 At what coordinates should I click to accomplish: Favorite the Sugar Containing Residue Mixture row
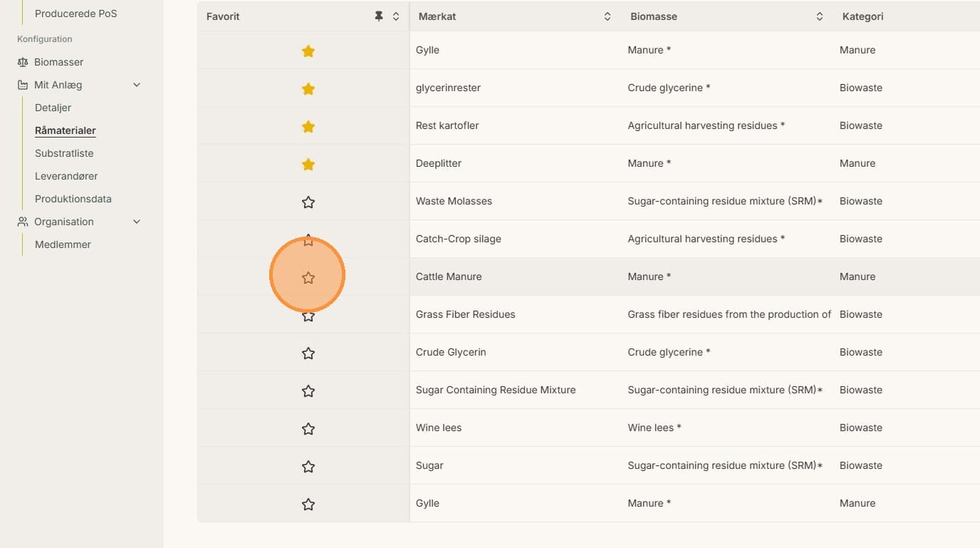[x=308, y=391]
